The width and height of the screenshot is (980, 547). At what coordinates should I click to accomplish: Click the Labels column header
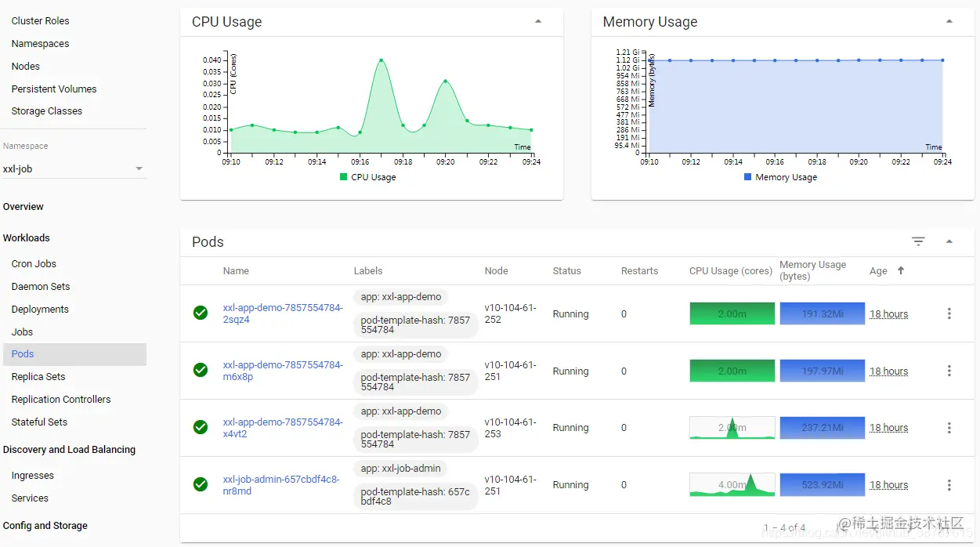(x=368, y=271)
